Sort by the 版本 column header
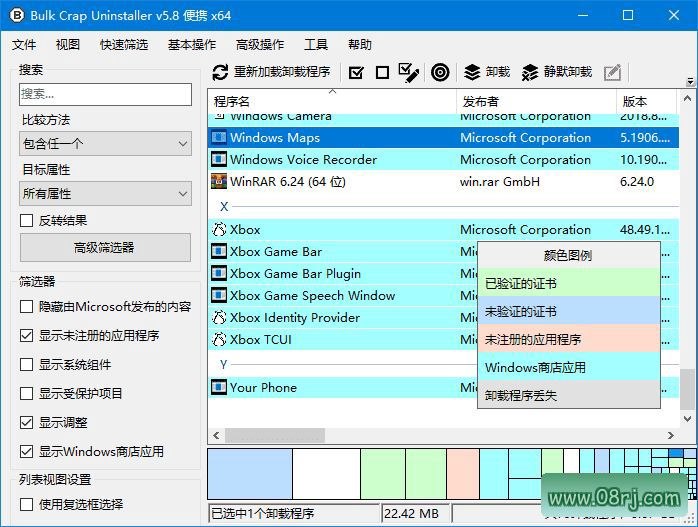698x527 pixels. click(x=647, y=101)
